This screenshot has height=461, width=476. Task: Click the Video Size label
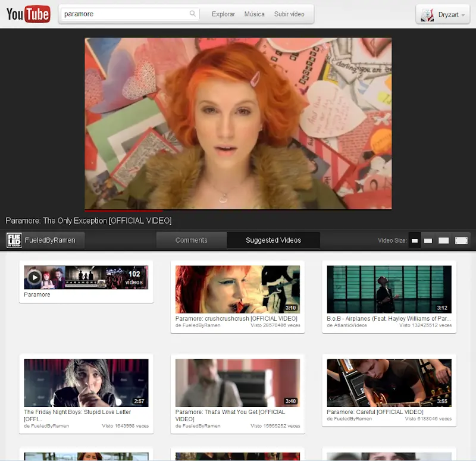click(392, 240)
